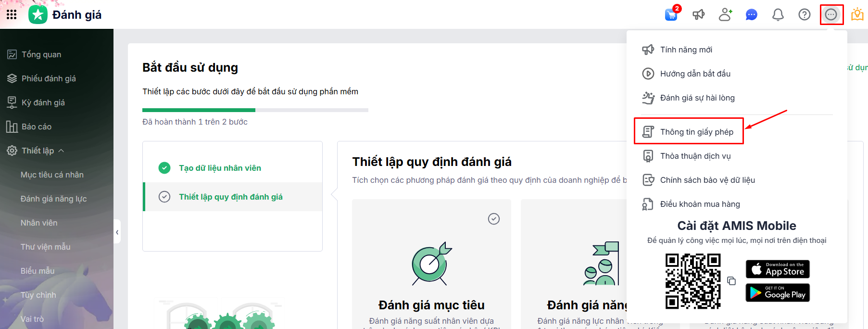
Task: Click the Đánh giá green star logo
Action: click(38, 14)
